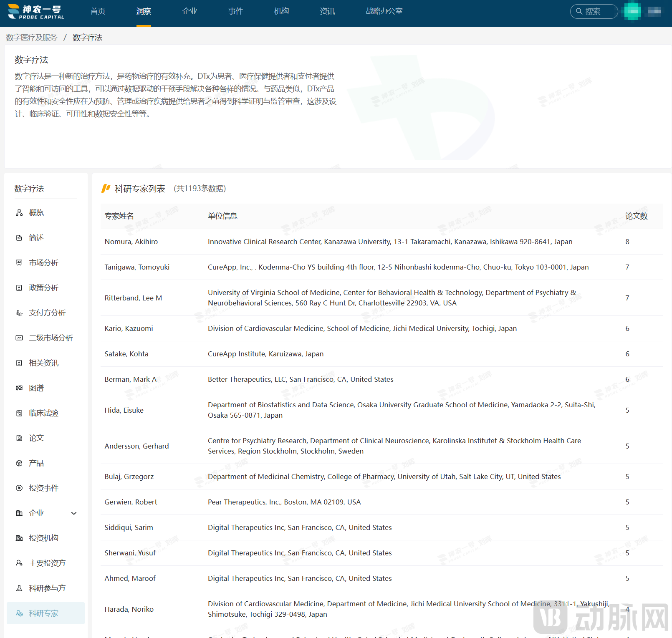Open 图谱 graph icon in sidebar
The width and height of the screenshot is (672, 638).
click(19, 388)
